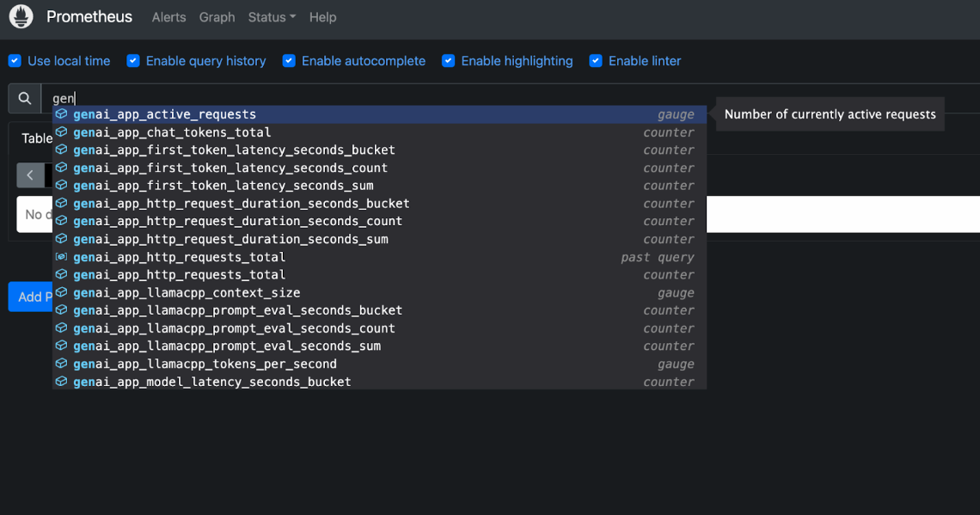Screen dimensions: 980x515
Task: Click the previous time arrow button
Action: pyautogui.click(x=30, y=175)
